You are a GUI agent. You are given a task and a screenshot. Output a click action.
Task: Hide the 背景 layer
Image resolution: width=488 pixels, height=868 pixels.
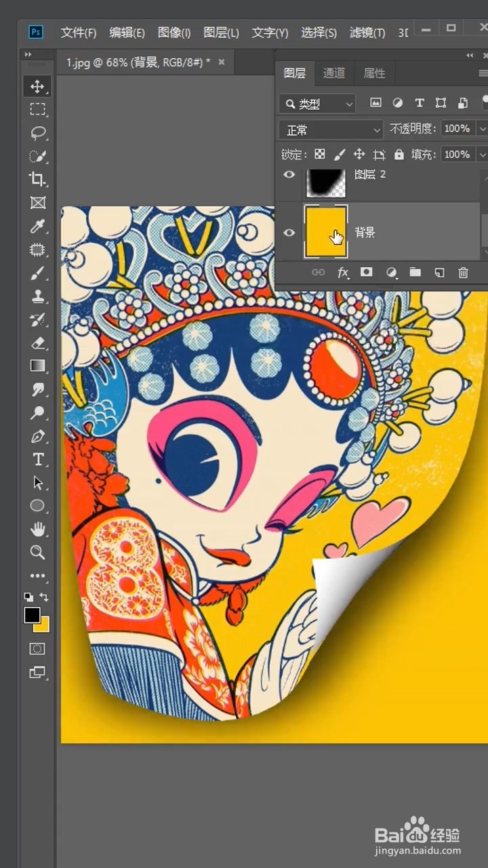tap(289, 233)
